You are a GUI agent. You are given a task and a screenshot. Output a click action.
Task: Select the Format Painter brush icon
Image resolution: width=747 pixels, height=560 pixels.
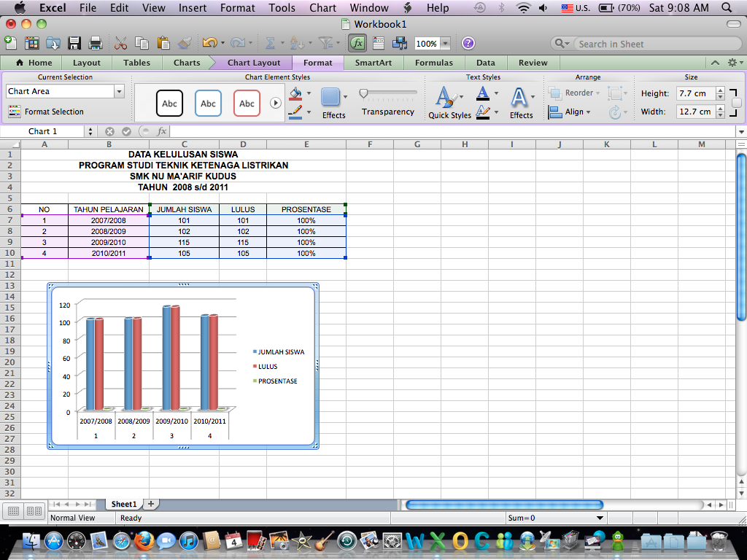point(185,42)
